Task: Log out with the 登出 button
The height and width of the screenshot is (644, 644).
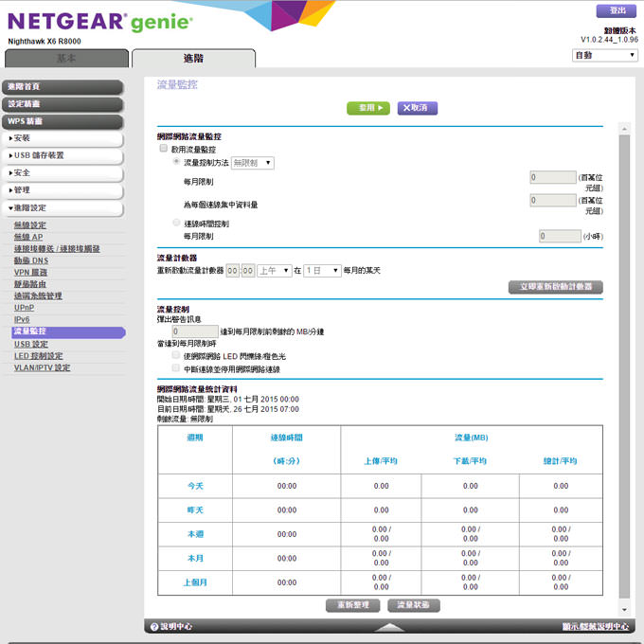Action: [617, 11]
